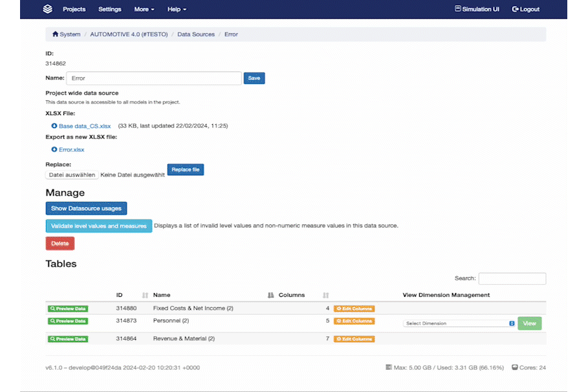Click Validate level values and measures
The width and height of the screenshot is (588, 392).
(99, 226)
